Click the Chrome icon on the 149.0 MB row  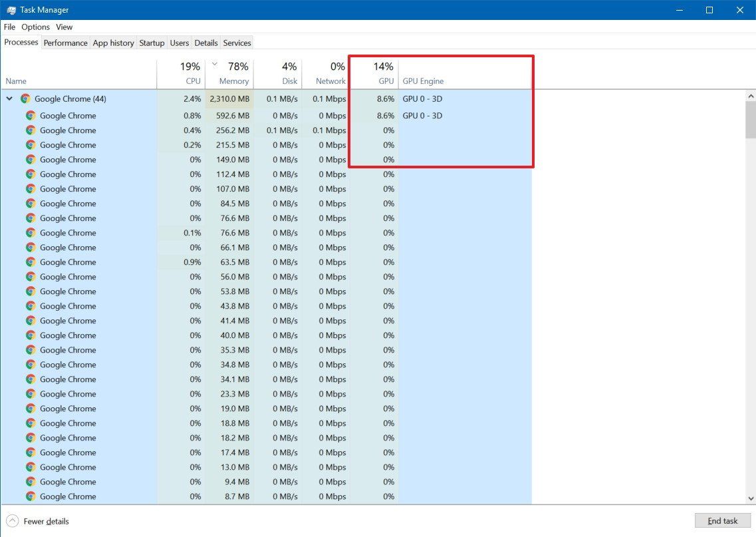(30, 160)
